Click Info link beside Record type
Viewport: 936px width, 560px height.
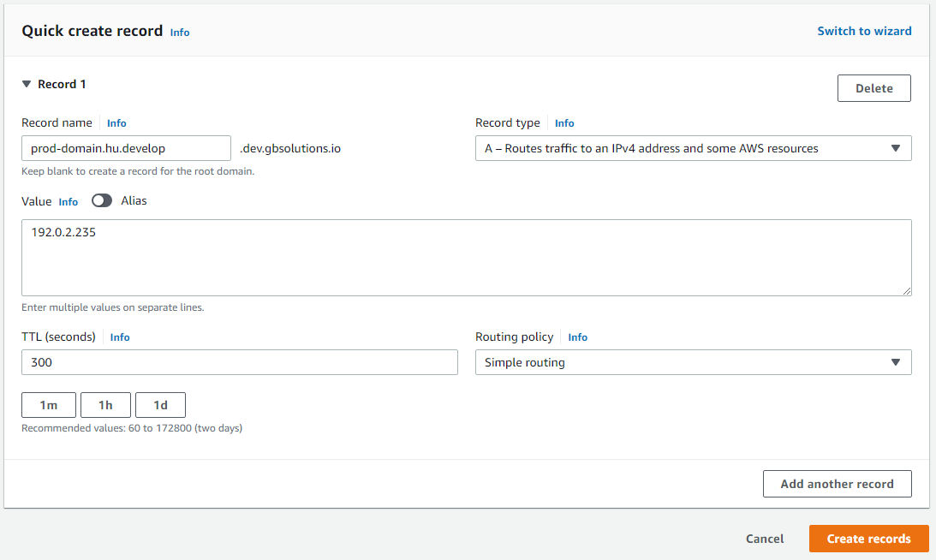click(x=564, y=123)
